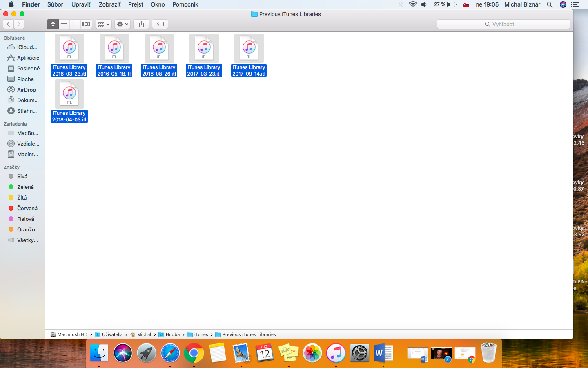Open Safari from the Dock

pyautogui.click(x=170, y=353)
